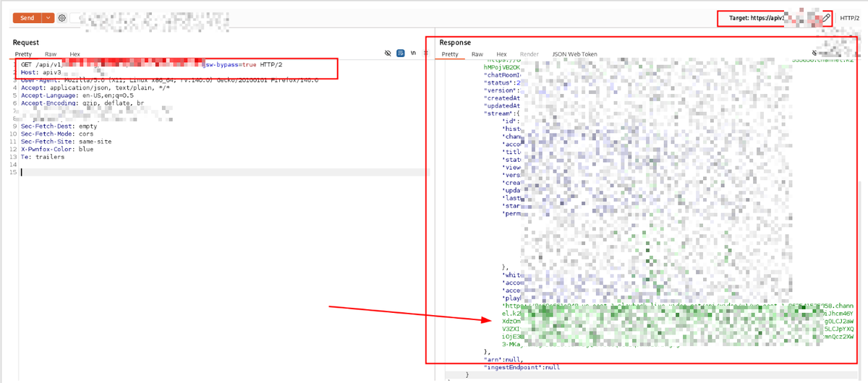Open Request editor hamburger options menu

point(425,53)
